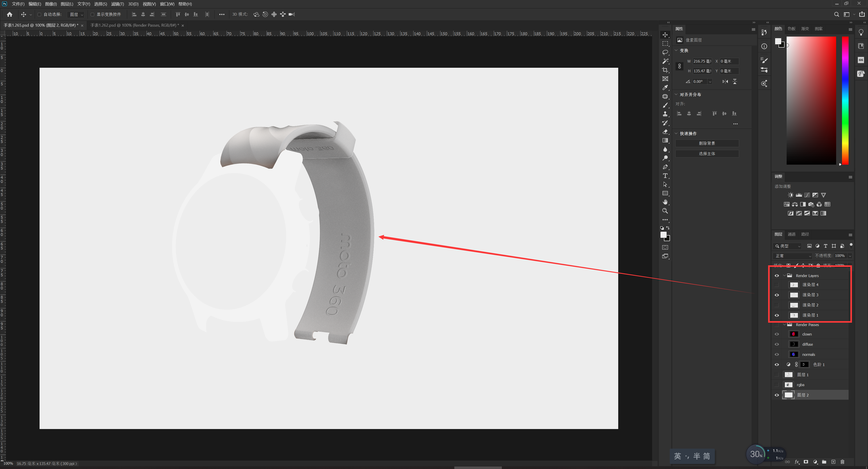The width and height of the screenshot is (868, 469).
Task: Enable 显示变换控件 checkbox
Action: click(x=92, y=14)
